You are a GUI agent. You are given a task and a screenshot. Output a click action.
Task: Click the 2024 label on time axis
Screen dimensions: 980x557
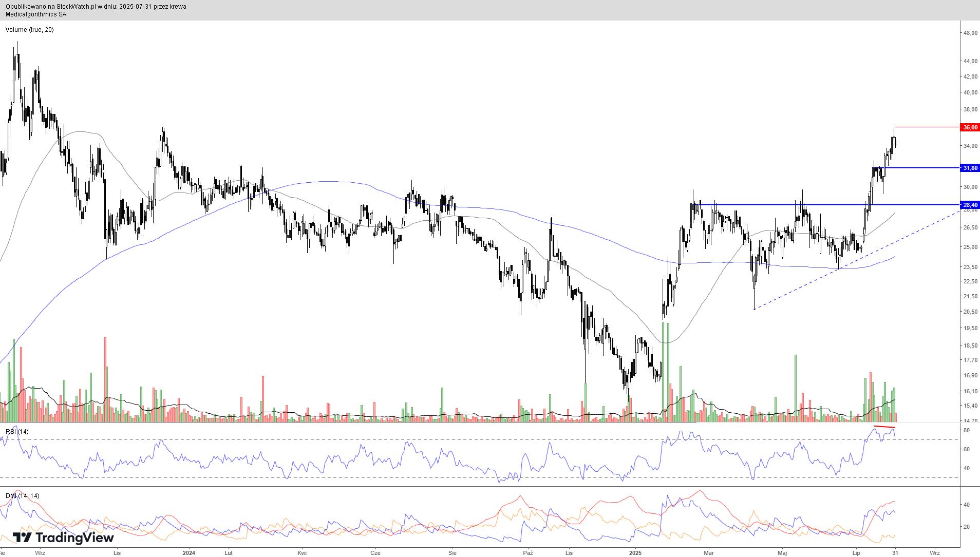(x=189, y=553)
